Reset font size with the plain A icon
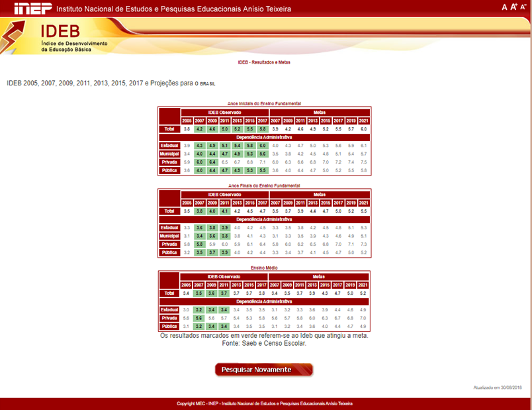 pyautogui.click(x=504, y=7)
